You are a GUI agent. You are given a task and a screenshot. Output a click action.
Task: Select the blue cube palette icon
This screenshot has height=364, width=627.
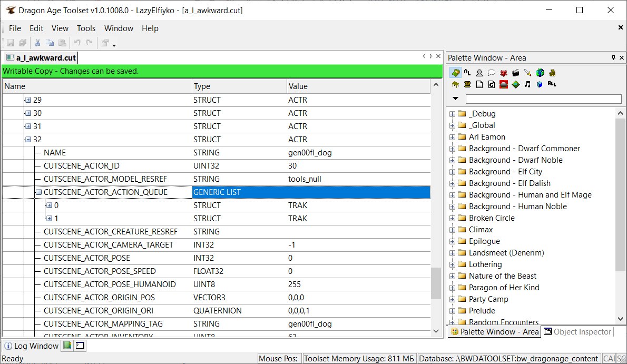point(540,84)
